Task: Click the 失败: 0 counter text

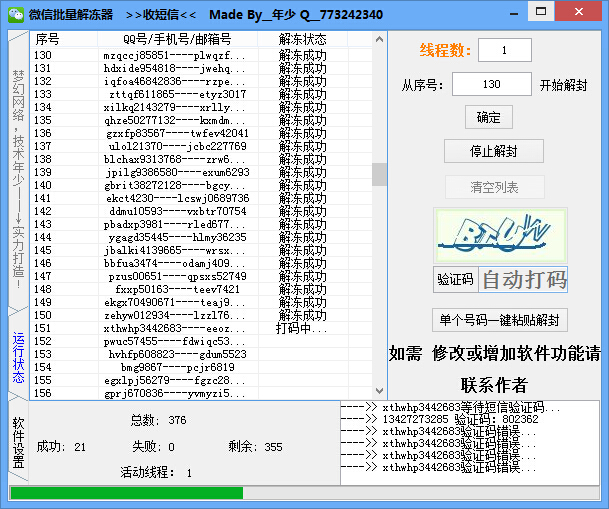Action: (x=153, y=447)
